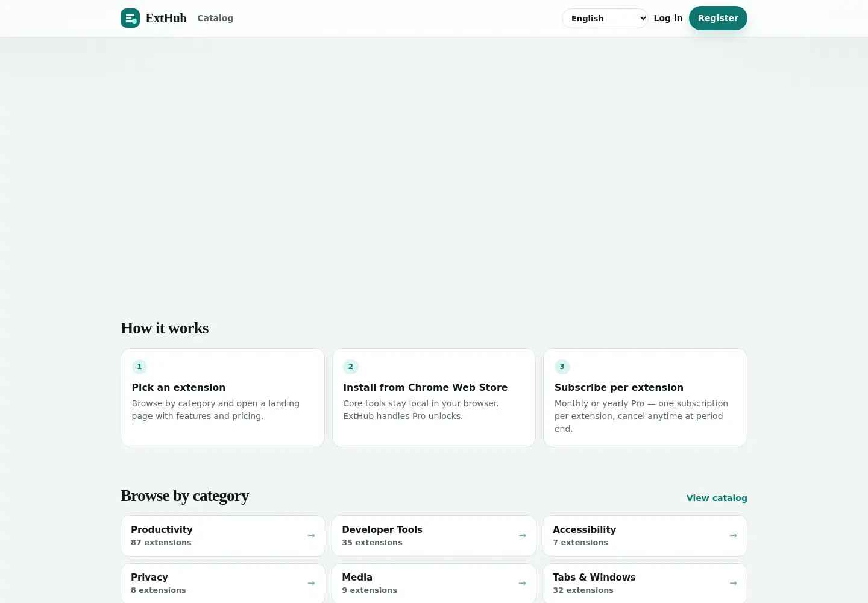Open the ExtHub home text link

point(166,18)
